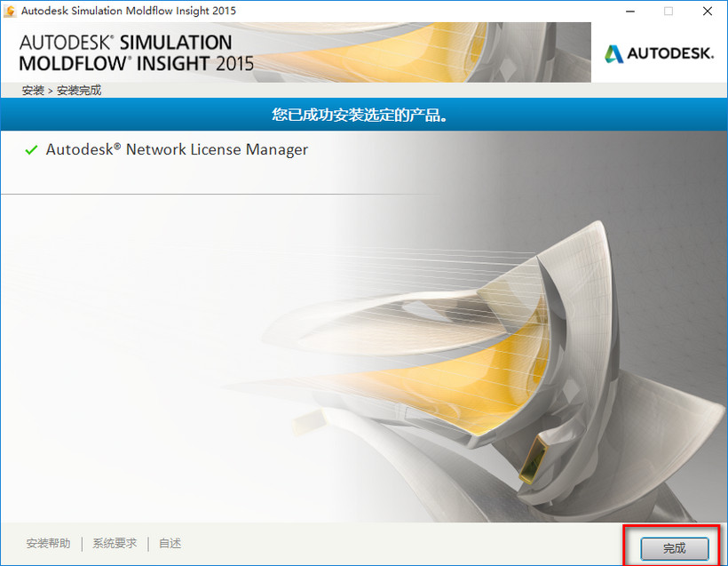
Task: Click the Autodesk triangle emblem beside AUTODESK text
Action: pos(613,53)
